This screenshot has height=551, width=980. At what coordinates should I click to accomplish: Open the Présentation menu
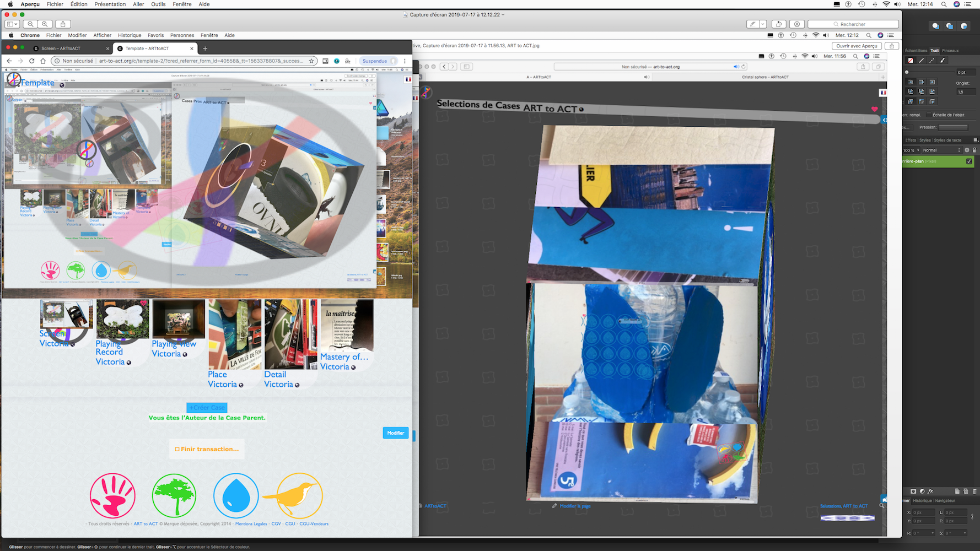110,4
